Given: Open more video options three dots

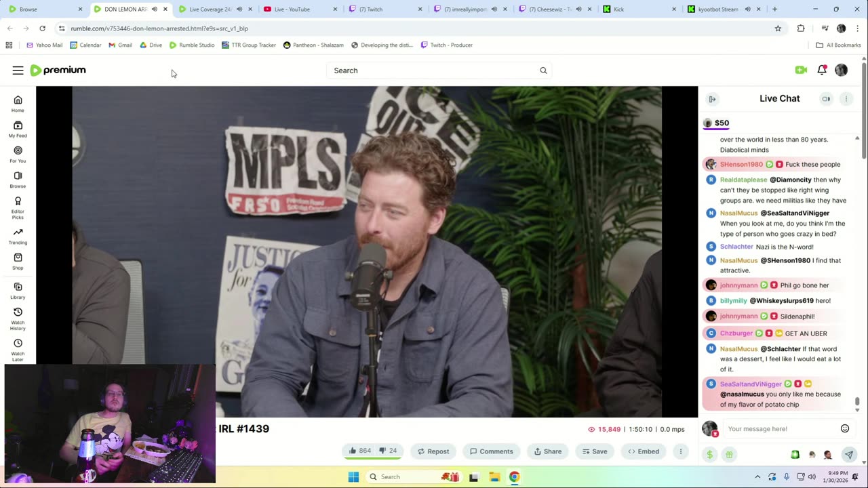Looking at the screenshot, I should click(x=680, y=451).
